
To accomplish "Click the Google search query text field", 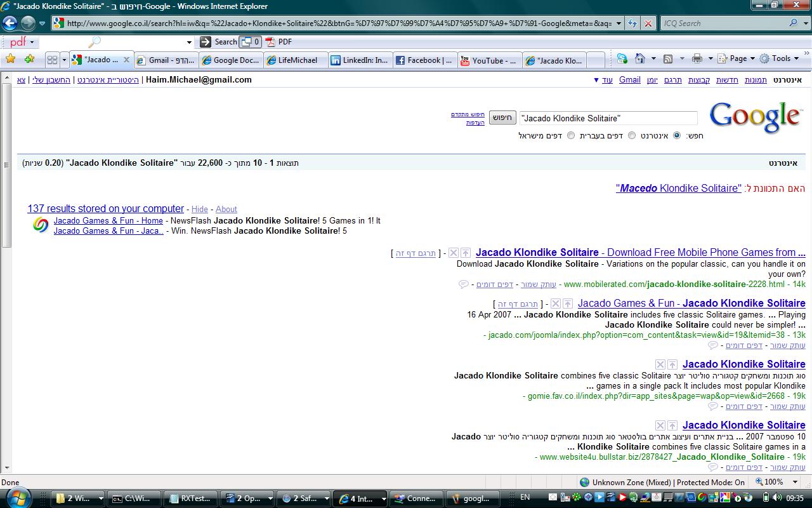I will 608,118.
